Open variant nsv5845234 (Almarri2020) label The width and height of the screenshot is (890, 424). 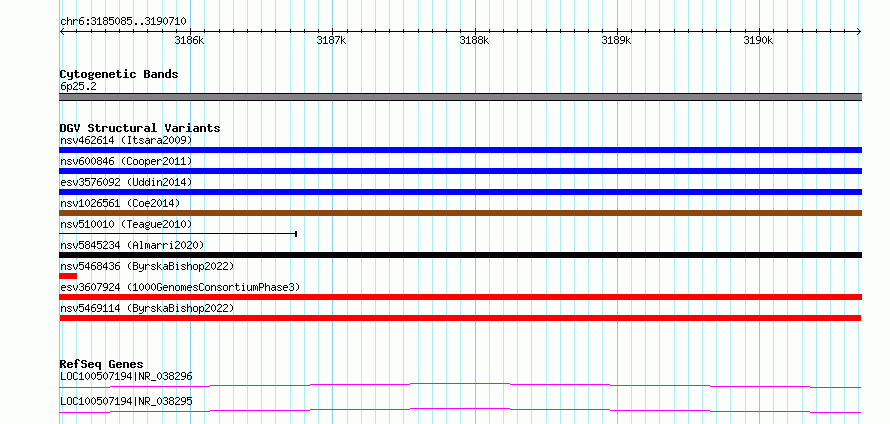pyautogui.click(x=132, y=245)
